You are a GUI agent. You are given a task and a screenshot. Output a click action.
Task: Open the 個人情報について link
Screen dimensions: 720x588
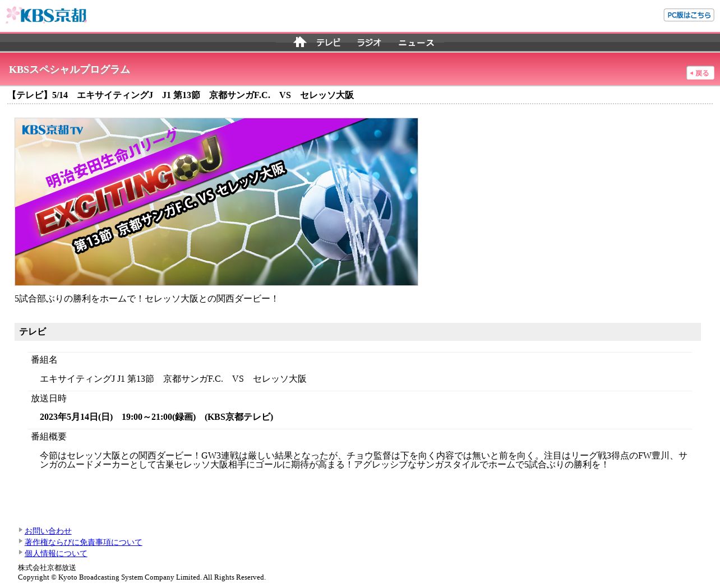[56, 553]
